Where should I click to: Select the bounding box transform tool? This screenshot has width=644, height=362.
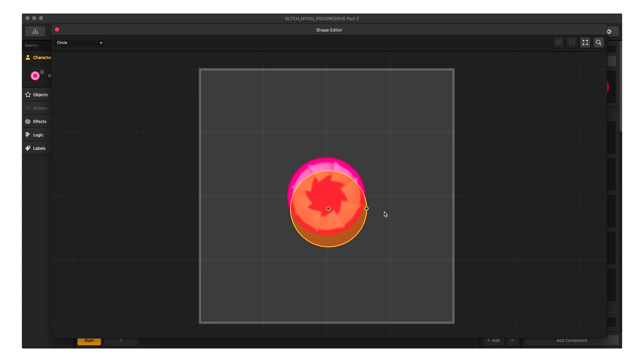(x=585, y=43)
